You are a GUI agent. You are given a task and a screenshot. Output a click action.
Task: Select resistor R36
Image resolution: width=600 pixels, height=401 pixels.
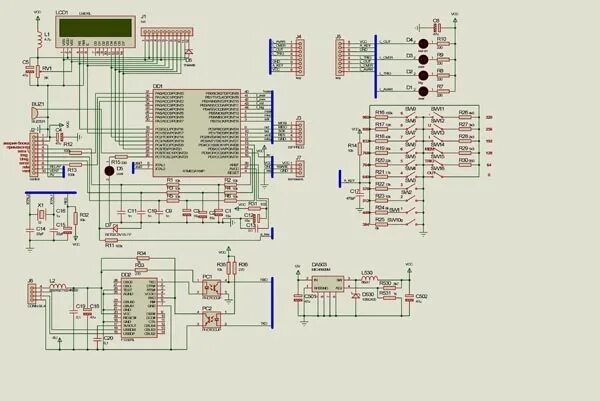tap(235, 268)
